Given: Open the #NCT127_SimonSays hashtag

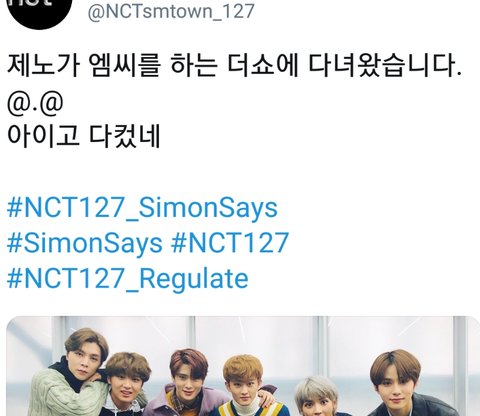Looking at the screenshot, I should click(142, 208).
